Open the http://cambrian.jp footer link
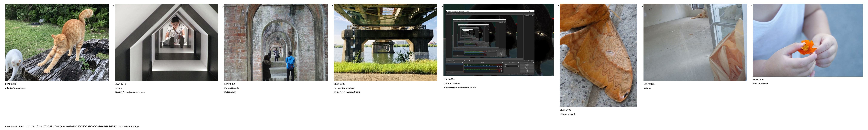 pyautogui.click(x=128, y=126)
